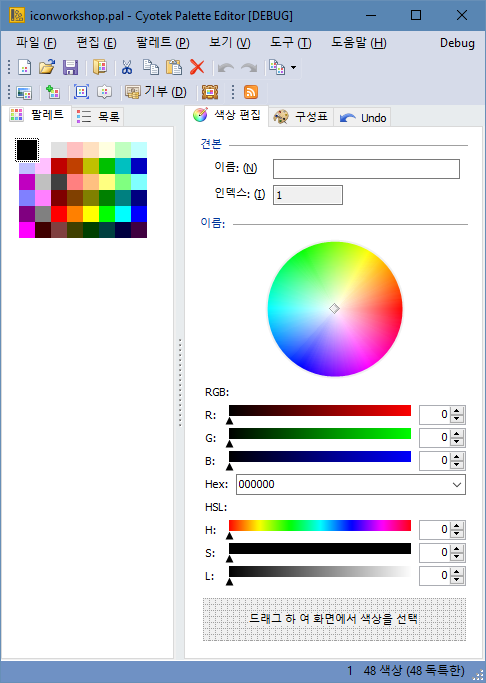Click the new palette file icon

tap(25, 68)
